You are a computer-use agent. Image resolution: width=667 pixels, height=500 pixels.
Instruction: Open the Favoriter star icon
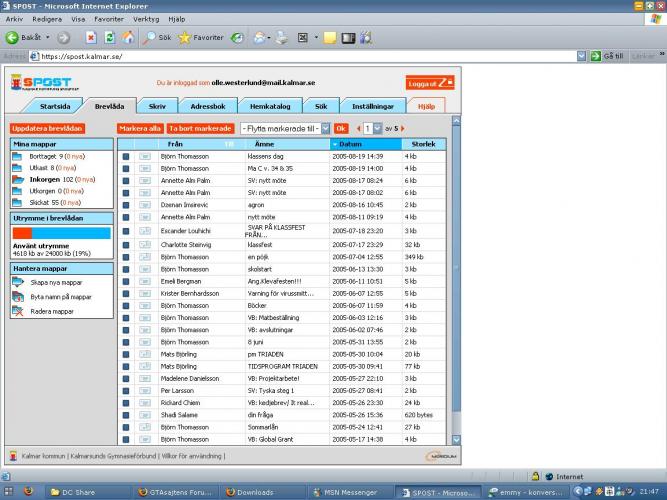[x=185, y=37]
